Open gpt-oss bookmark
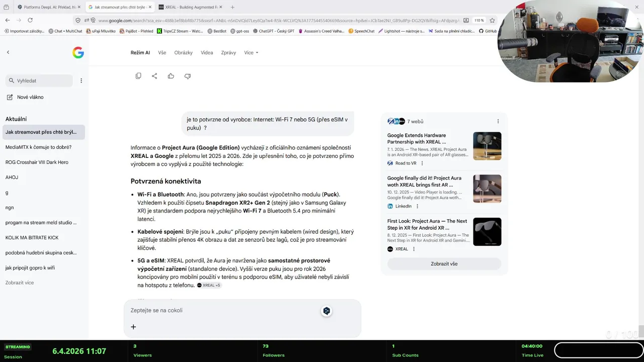Screen dimensions: 644x362 tap(239, 31)
